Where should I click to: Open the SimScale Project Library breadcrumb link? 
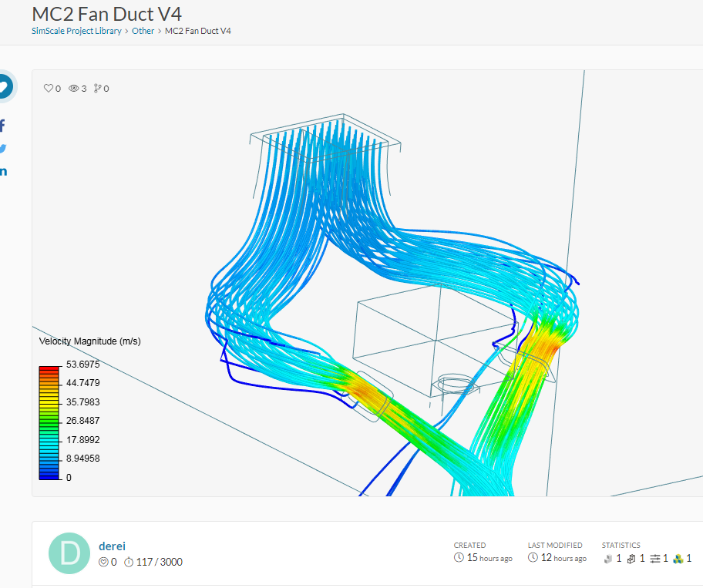(75, 31)
